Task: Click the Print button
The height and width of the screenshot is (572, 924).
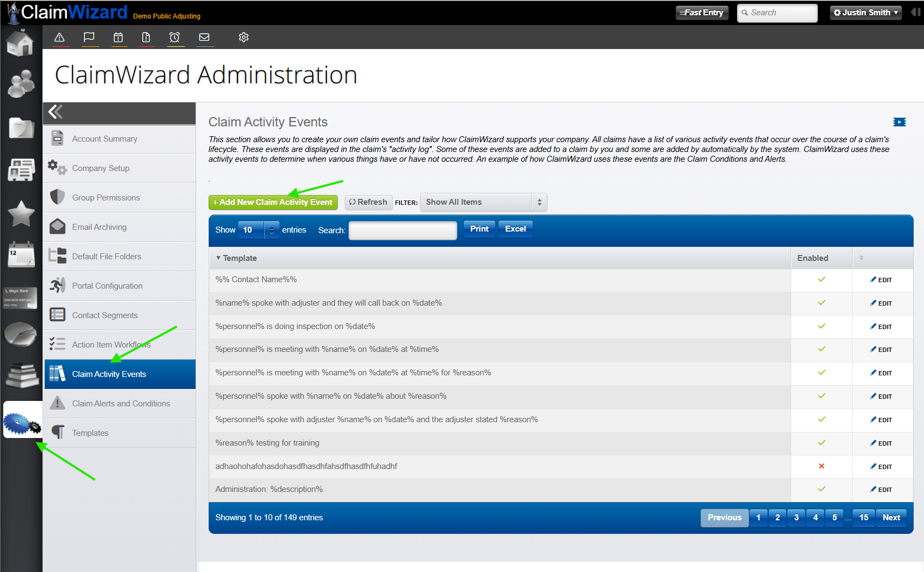Action: pyautogui.click(x=479, y=229)
